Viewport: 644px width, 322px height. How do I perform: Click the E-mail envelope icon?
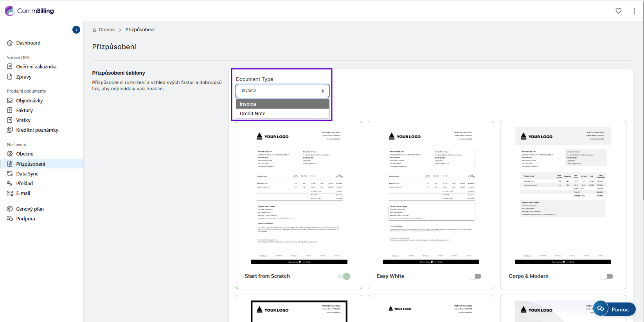(x=10, y=193)
